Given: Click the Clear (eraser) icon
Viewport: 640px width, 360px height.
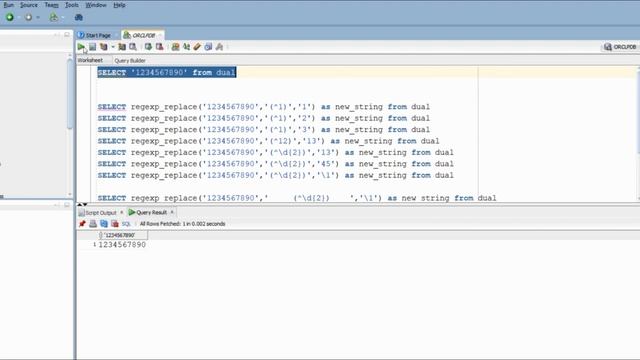Looking at the screenshot, I should click(198, 47).
